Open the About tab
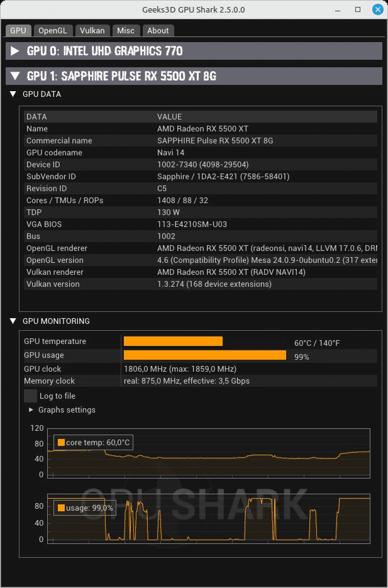This screenshot has width=388, height=588. click(x=158, y=30)
